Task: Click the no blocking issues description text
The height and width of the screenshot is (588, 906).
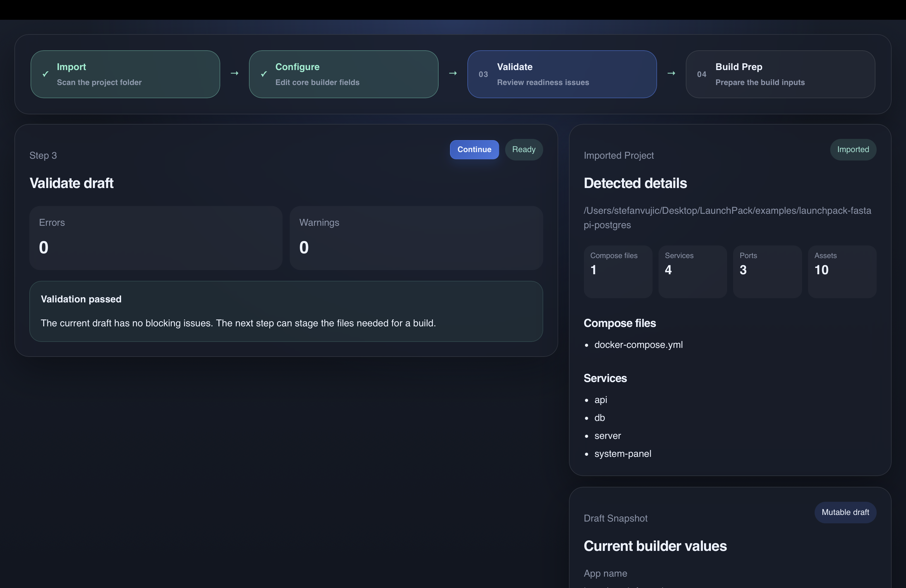Action: tap(238, 323)
